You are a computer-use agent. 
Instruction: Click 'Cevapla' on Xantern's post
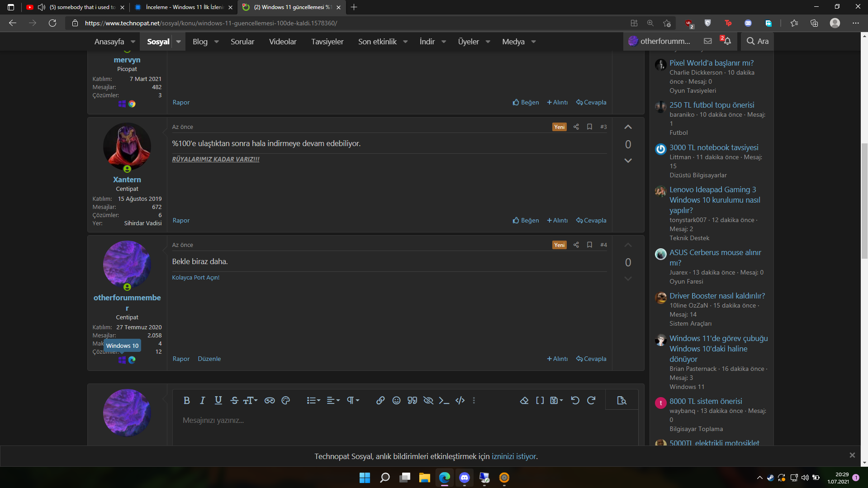coord(591,220)
